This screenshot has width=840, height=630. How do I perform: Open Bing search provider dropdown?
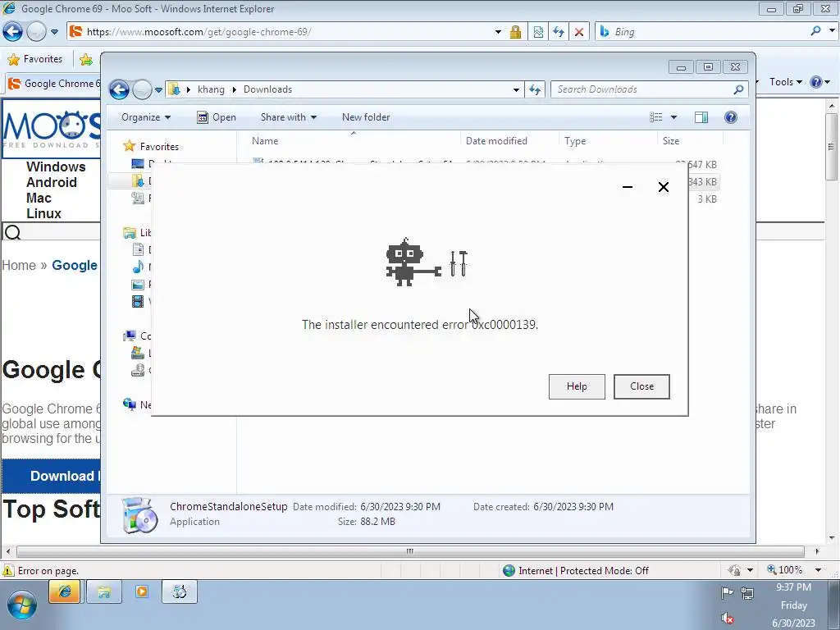click(x=832, y=31)
